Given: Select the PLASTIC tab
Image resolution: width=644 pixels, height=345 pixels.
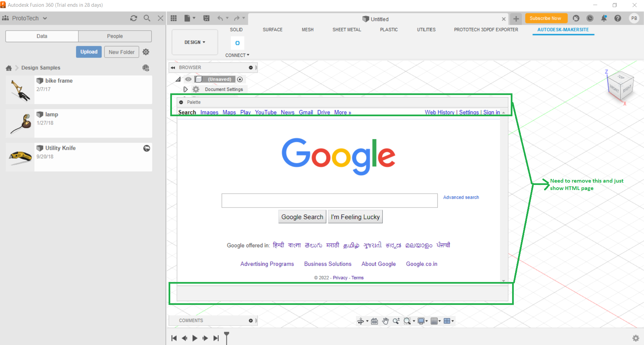Looking at the screenshot, I should (x=389, y=30).
